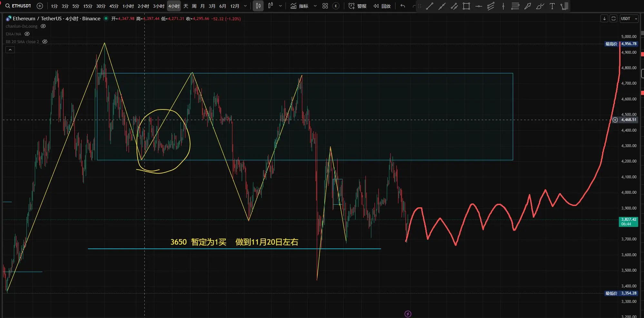This screenshot has height=318, width=644.
Task: Open the 指标 indicators menu
Action: coord(299,6)
